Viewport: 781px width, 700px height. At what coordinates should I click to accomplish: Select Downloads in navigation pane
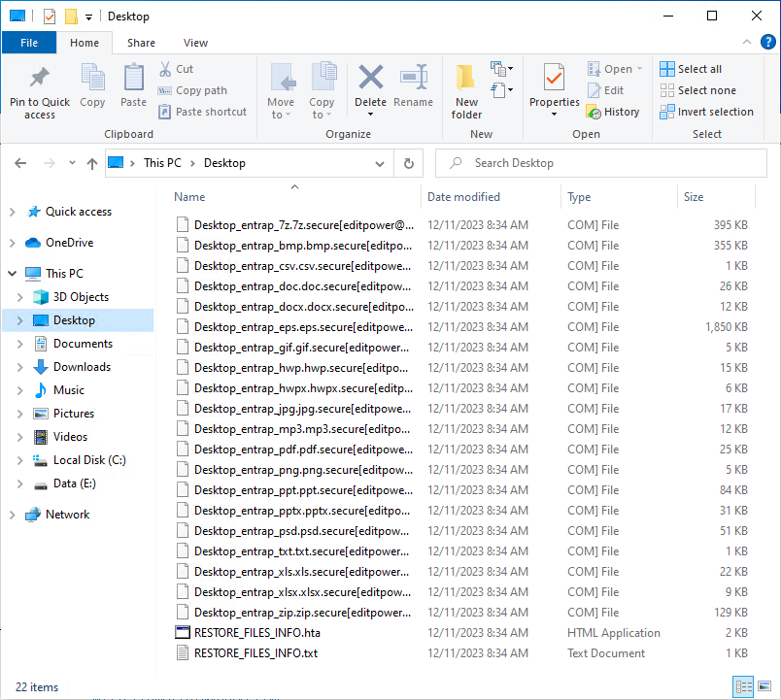click(x=82, y=367)
